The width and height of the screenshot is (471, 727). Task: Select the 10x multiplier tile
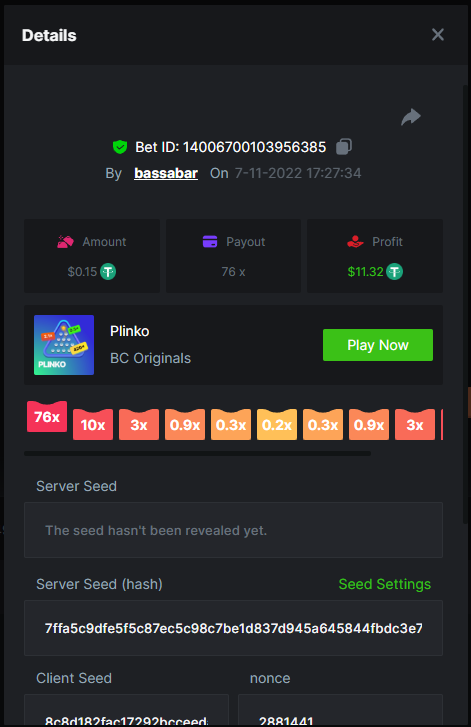click(93, 424)
